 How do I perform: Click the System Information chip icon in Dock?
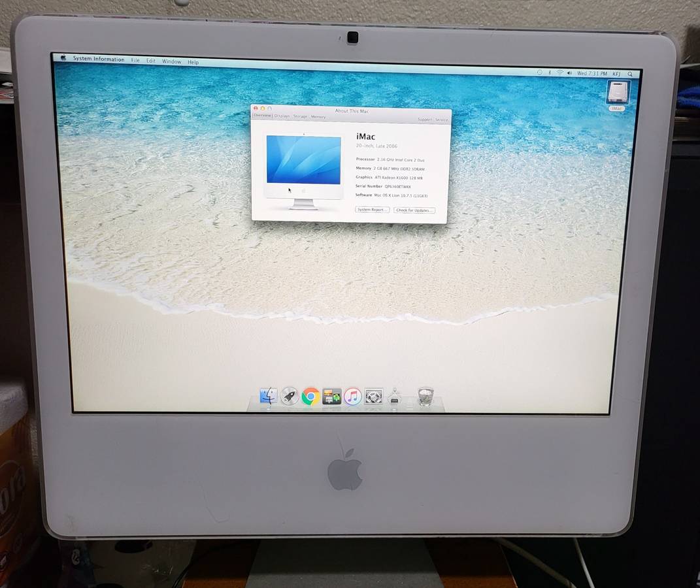[394, 397]
